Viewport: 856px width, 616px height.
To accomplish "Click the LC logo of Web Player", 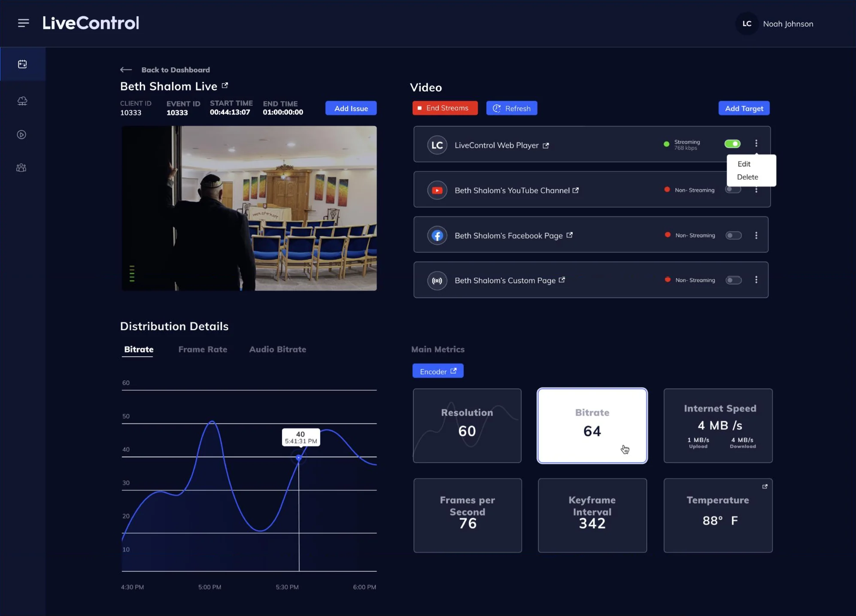I will point(437,145).
